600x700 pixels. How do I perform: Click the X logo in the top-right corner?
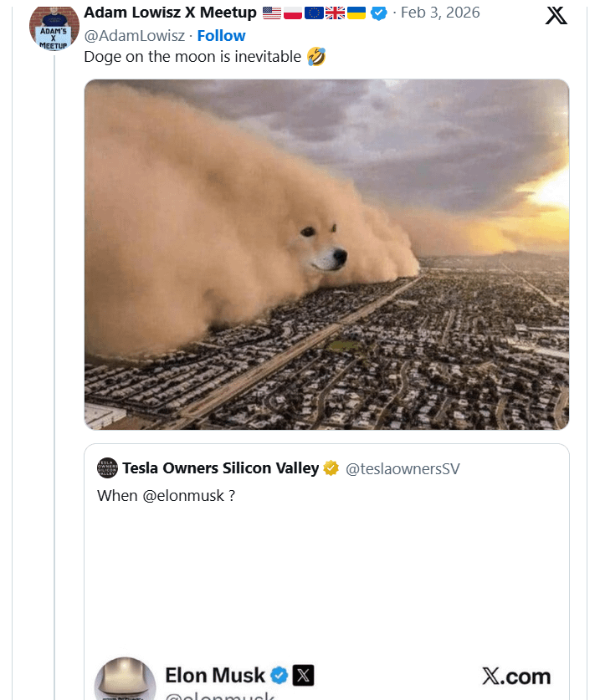click(556, 15)
